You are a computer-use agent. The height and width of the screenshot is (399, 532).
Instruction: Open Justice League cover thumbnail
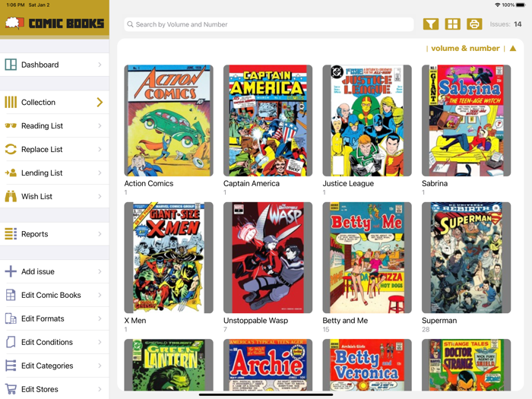point(367,120)
